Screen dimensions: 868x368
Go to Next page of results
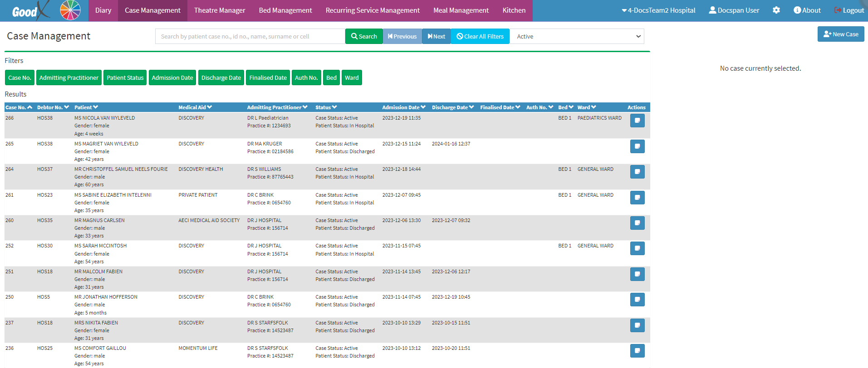(x=436, y=36)
